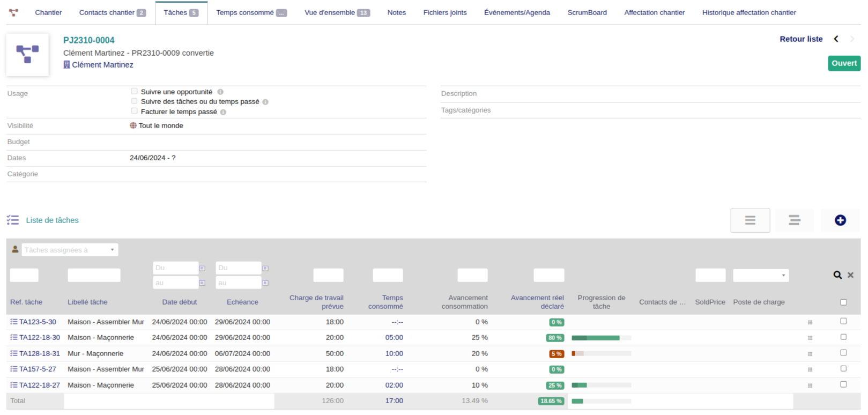Open the ScrumBoard tab
Screen dimensions: 868x415
click(x=587, y=12)
